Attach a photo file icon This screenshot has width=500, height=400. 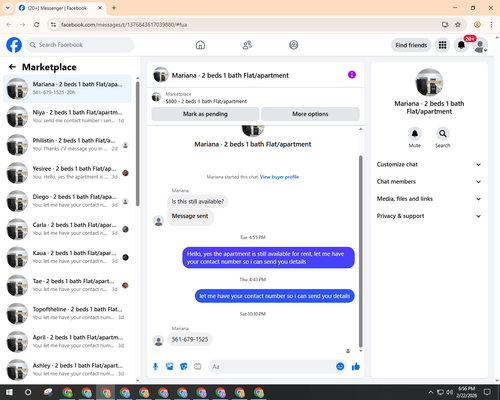tap(170, 367)
